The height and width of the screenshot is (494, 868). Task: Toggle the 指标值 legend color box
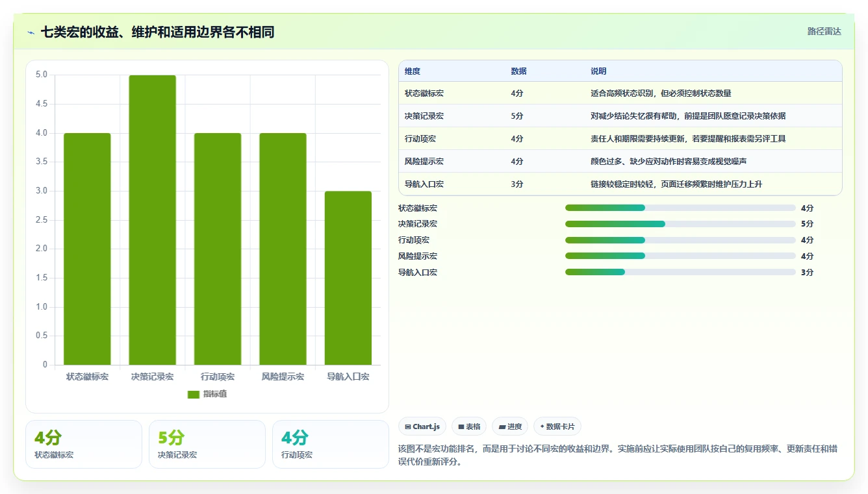194,394
